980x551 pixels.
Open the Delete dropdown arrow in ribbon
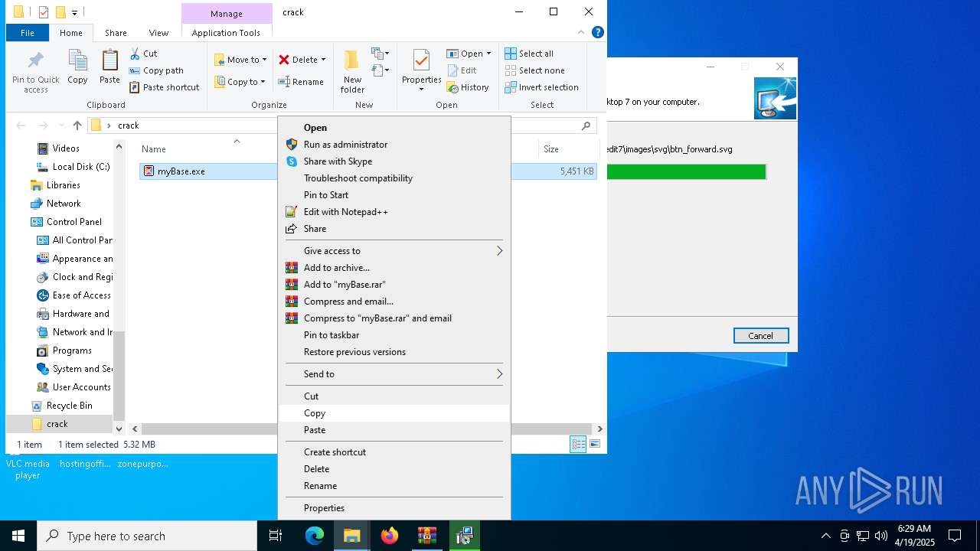point(323,60)
